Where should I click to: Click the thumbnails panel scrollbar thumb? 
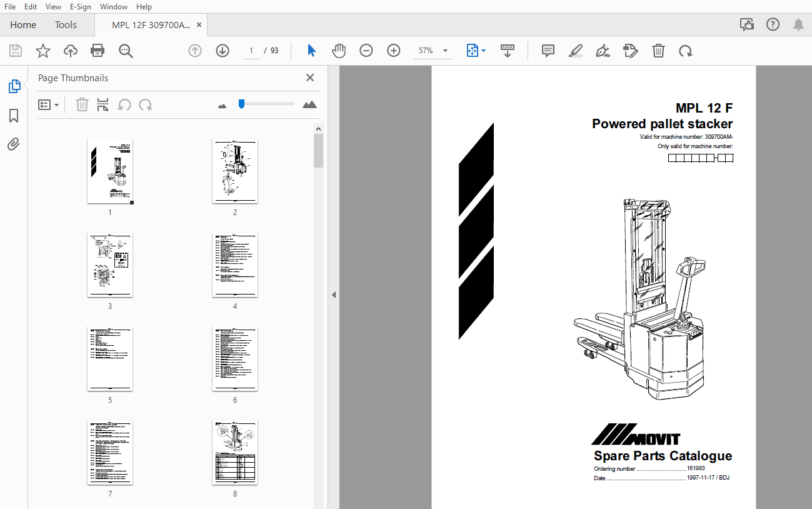point(319,151)
